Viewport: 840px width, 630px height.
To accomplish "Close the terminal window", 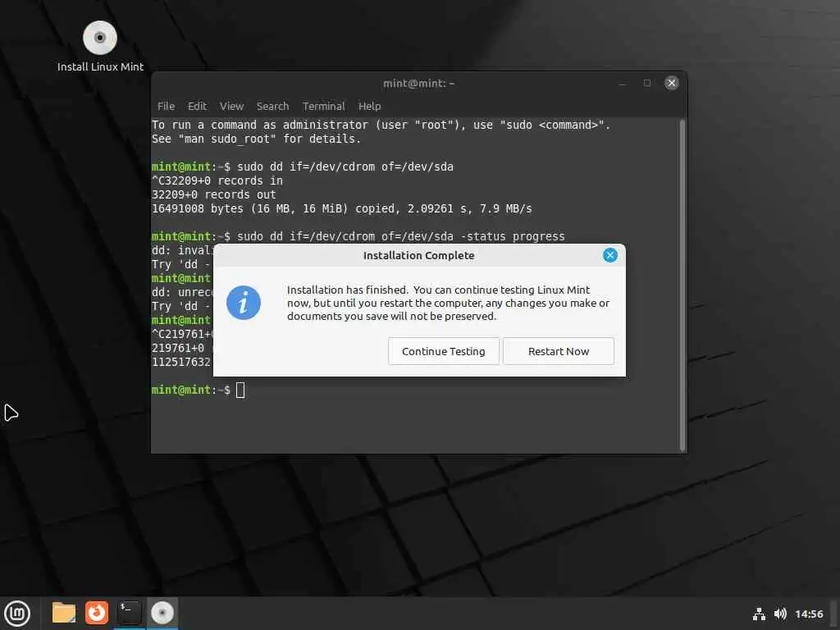I will click(x=671, y=83).
